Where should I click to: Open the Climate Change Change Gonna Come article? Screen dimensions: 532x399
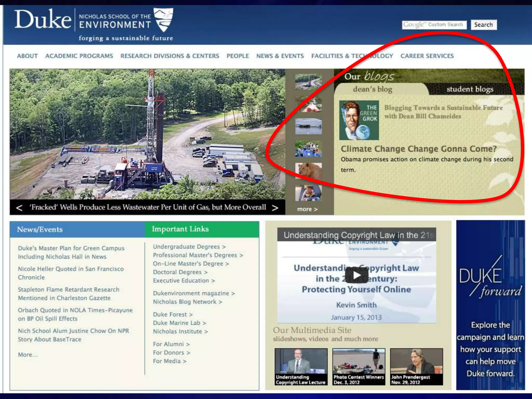click(x=418, y=149)
